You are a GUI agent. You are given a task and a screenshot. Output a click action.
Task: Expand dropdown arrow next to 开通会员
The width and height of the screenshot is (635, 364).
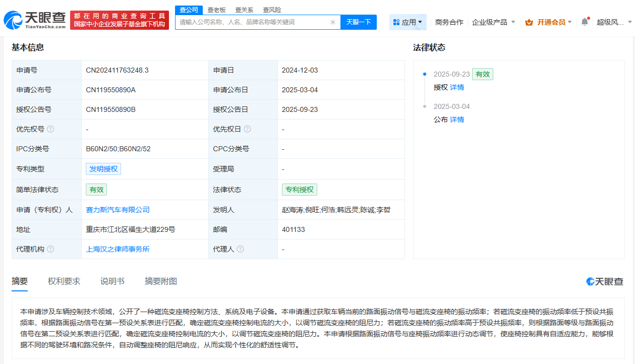[569, 22]
